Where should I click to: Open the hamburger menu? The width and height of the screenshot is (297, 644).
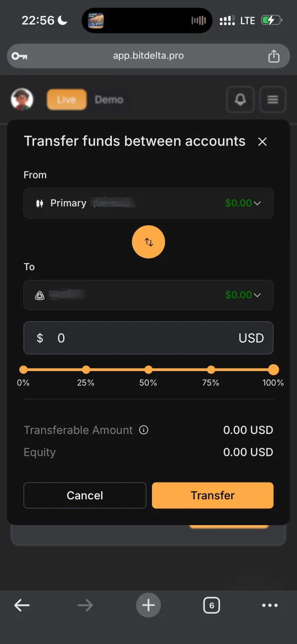(x=272, y=100)
